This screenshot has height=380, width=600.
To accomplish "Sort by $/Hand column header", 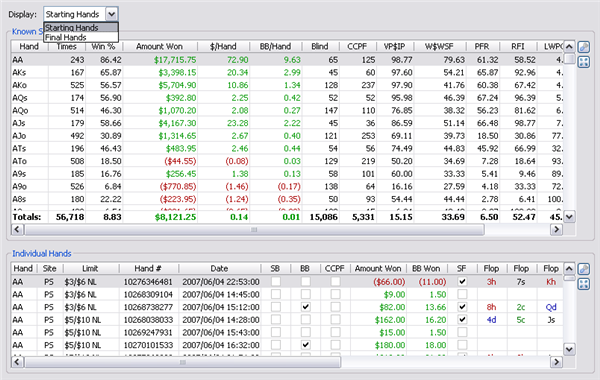I will click(223, 47).
